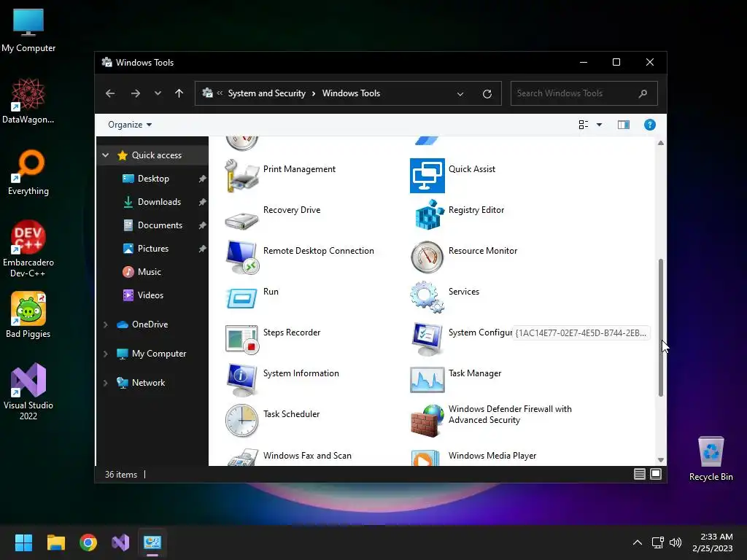The width and height of the screenshot is (747, 560).
Task: Collapse the Quick access tree node
Action: (x=105, y=155)
